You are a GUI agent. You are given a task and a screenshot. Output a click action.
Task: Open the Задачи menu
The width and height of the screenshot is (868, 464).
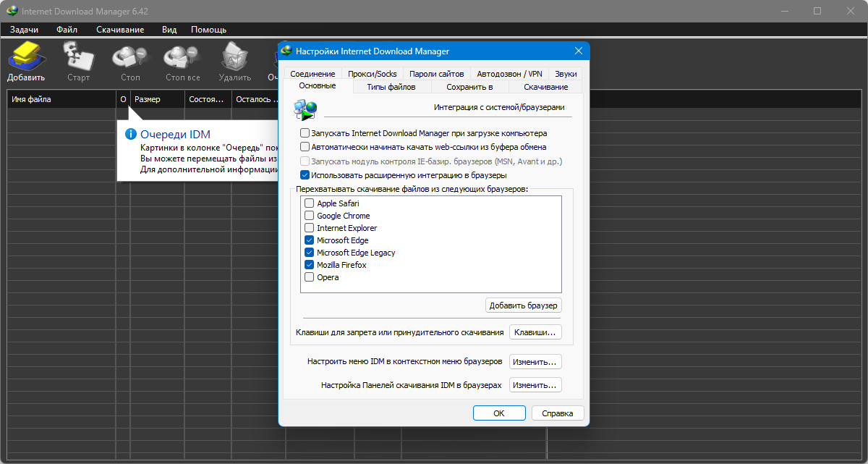[x=24, y=30]
